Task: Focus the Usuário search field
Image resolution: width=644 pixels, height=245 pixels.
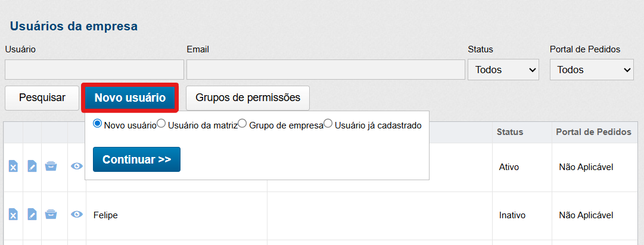Action: click(94, 70)
